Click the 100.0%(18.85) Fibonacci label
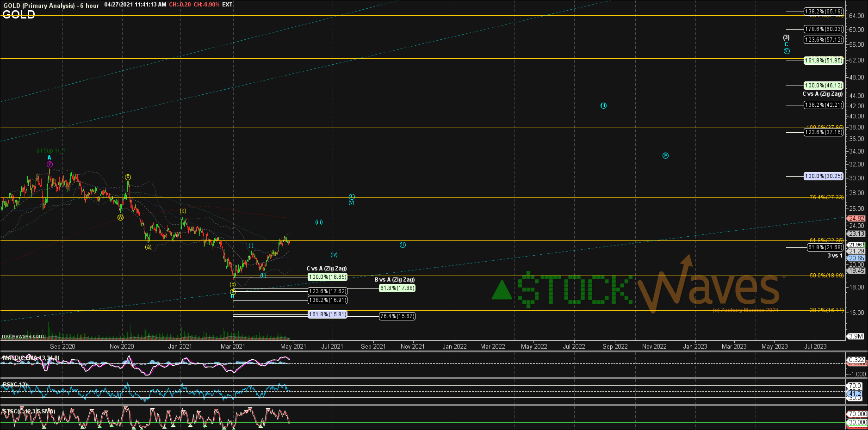 pos(327,277)
